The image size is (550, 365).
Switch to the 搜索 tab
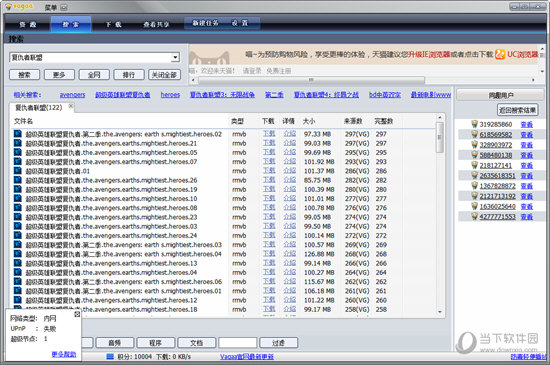71,24
